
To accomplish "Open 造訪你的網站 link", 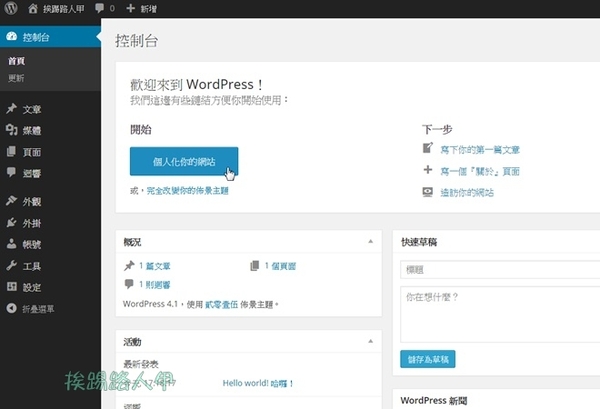I will pos(467,192).
